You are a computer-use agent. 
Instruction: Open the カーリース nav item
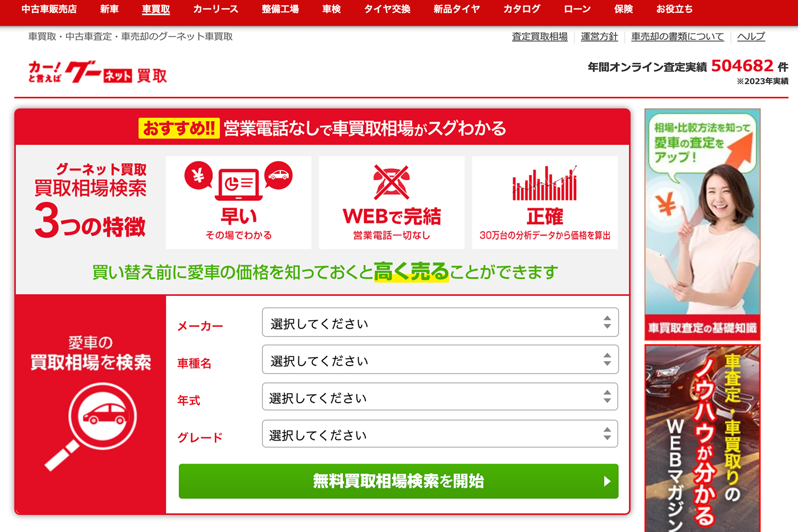click(215, 9)
